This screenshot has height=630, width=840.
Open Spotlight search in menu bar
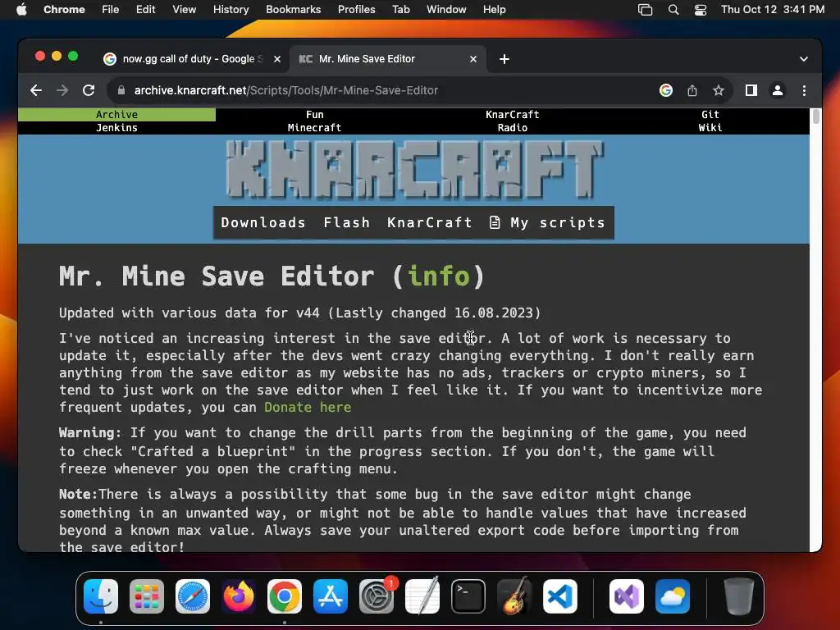pyautogui.click(x=673, y=10)
